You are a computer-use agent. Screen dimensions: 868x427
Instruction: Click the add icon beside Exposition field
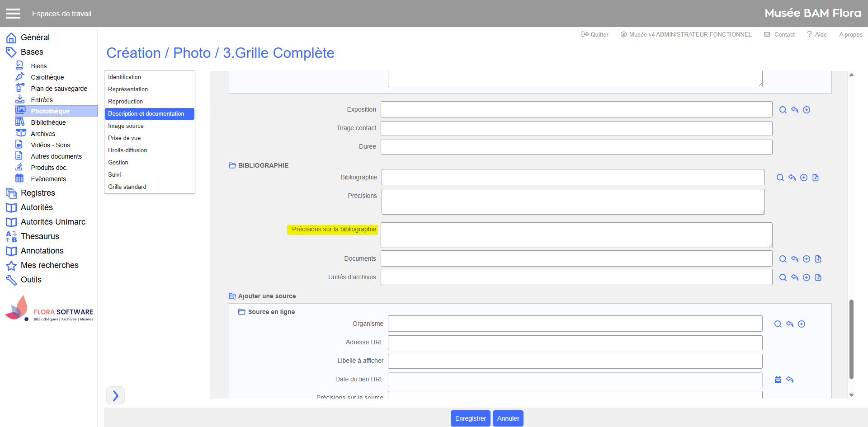click(806, 110)
